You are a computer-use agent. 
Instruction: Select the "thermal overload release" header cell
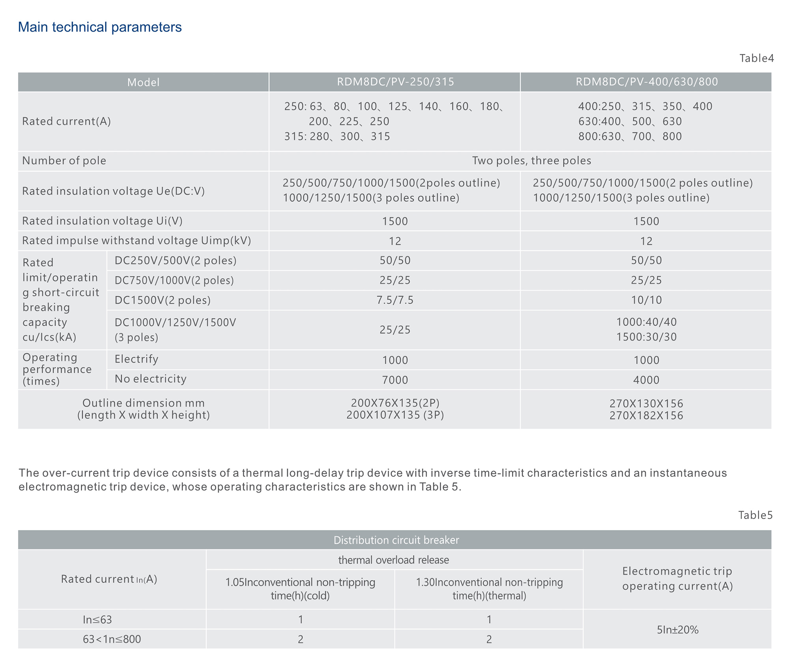(394, 560)
